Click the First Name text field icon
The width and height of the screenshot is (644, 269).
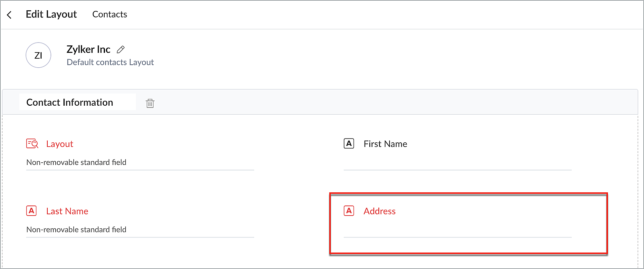pyautogui.click(x=349, y=143)
